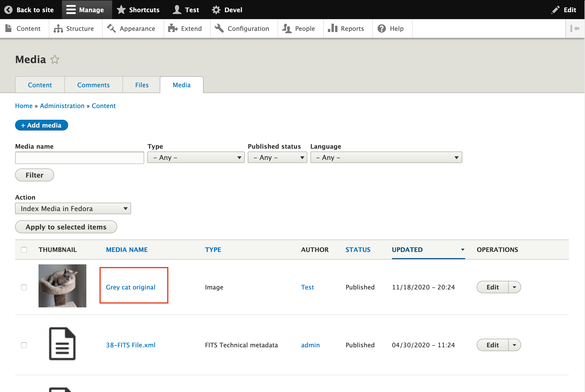This screenshot has height=392, width=585.
Task: Click the Devel gear icon
Action: 216,10
